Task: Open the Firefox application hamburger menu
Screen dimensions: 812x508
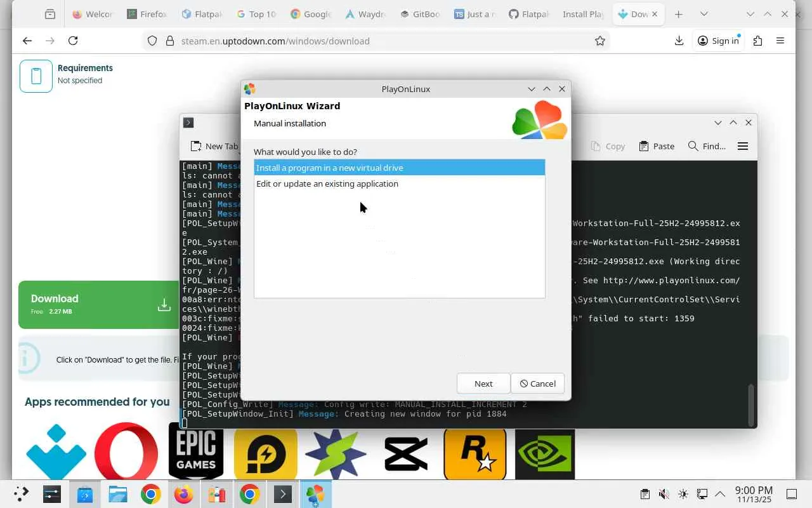Action: [x=780, y=41]
